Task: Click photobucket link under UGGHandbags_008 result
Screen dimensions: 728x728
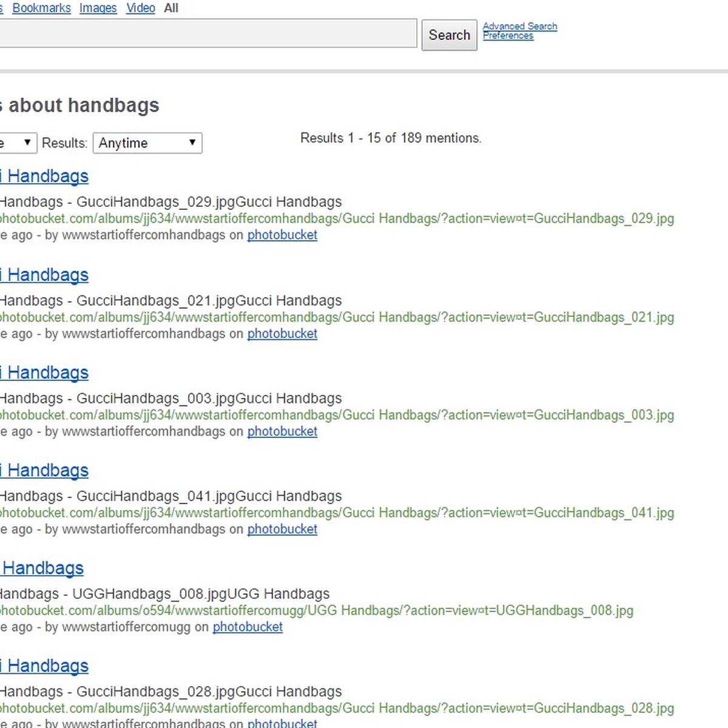Action: click(x=248, y=627)
